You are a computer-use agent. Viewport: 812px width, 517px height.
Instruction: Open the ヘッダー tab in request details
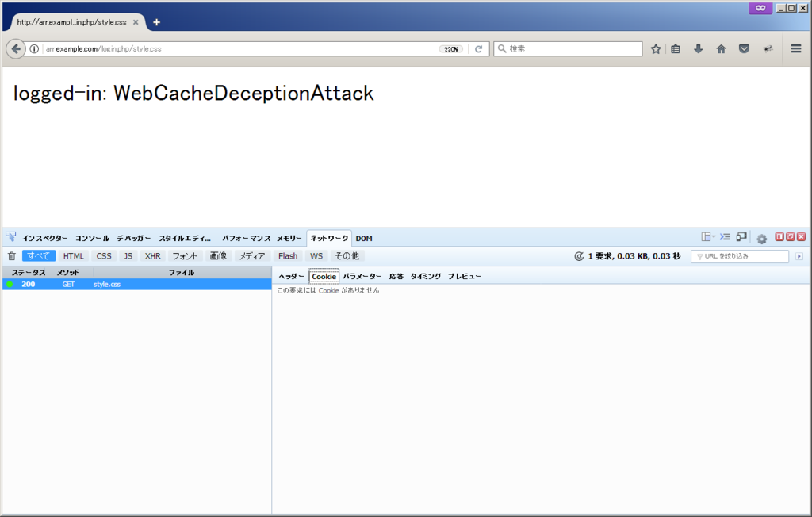(291, 277)
